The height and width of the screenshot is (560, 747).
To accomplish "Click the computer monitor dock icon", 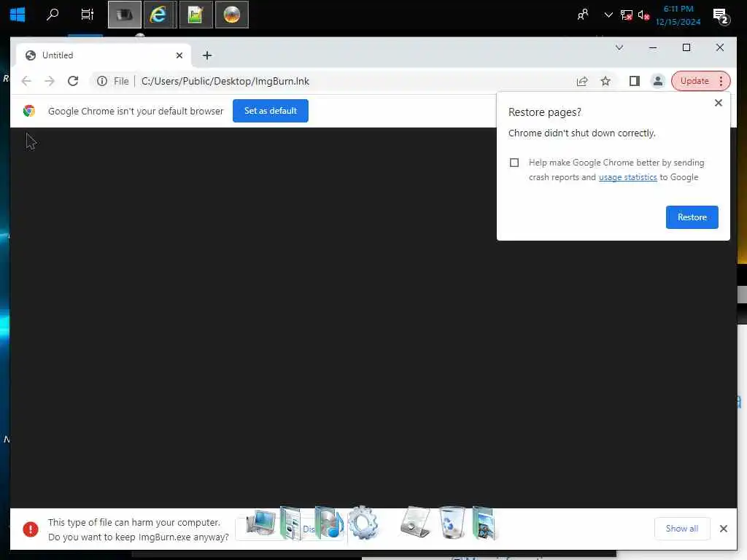I will pyautogui.click(x=260, y=523).
